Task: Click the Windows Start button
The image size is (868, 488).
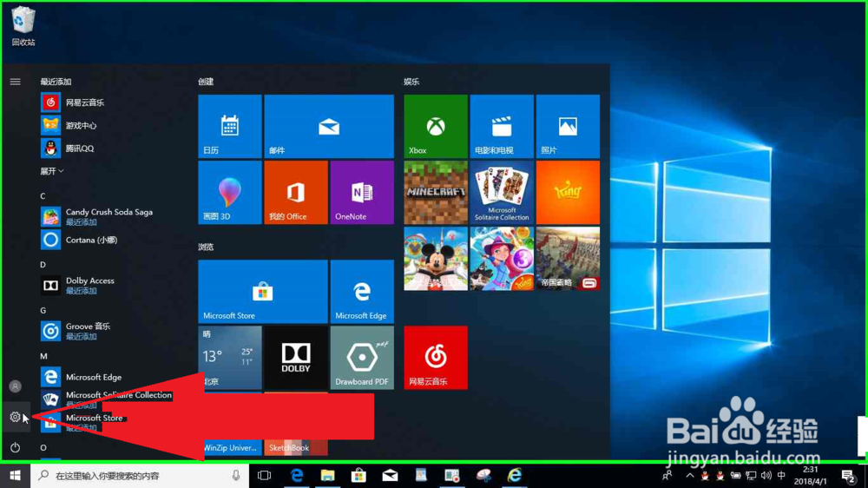Action: click(x=15, y=475)
